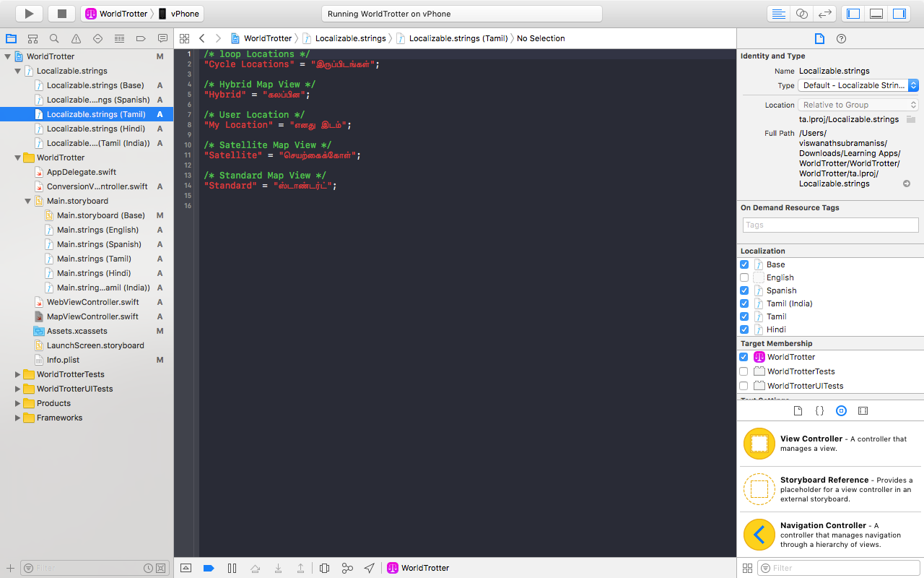Click Debug View Hierarchy icon

pos(324,568)
